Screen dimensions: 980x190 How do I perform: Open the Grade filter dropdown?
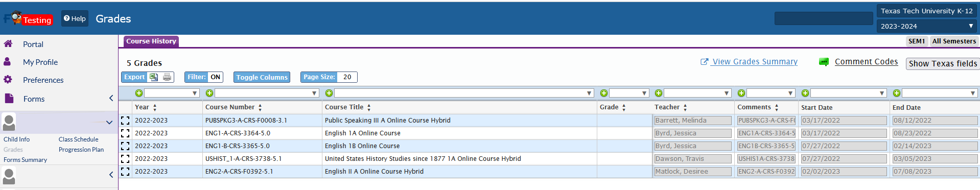(x=629, y=93)
